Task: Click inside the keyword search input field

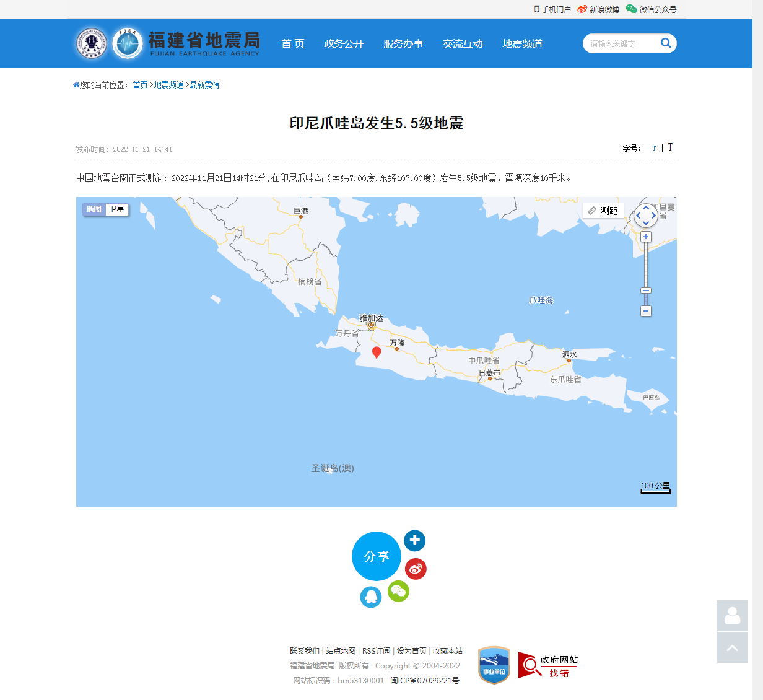Action: point(619,43)
